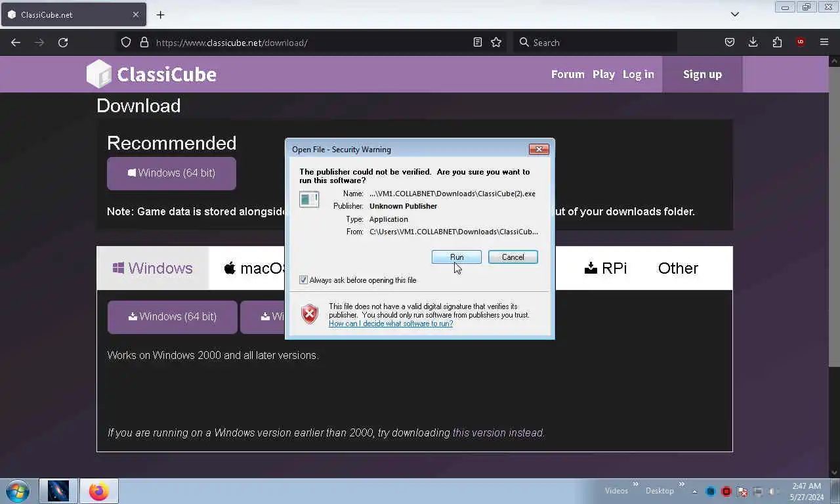Open the Firefox extensions puzzle icon
This screenshot has width=840, height=504.
[x=777, y=42]
